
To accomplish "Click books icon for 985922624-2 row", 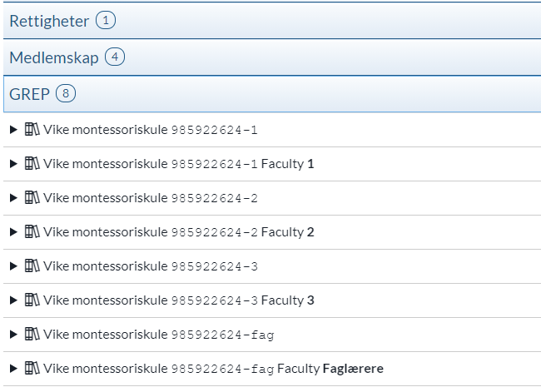I will (32, 198).
